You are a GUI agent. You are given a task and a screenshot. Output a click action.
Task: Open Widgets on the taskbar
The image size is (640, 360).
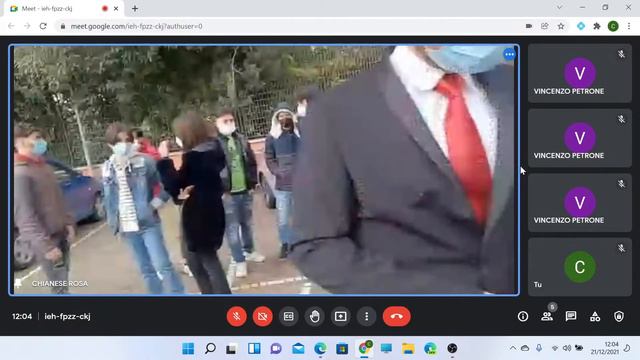point(254,349)
